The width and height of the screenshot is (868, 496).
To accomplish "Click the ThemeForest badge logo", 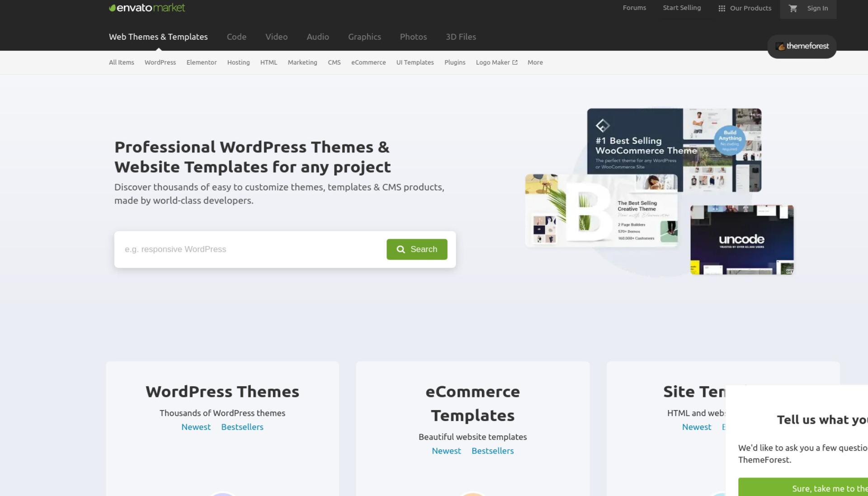I will click(802, 46).
